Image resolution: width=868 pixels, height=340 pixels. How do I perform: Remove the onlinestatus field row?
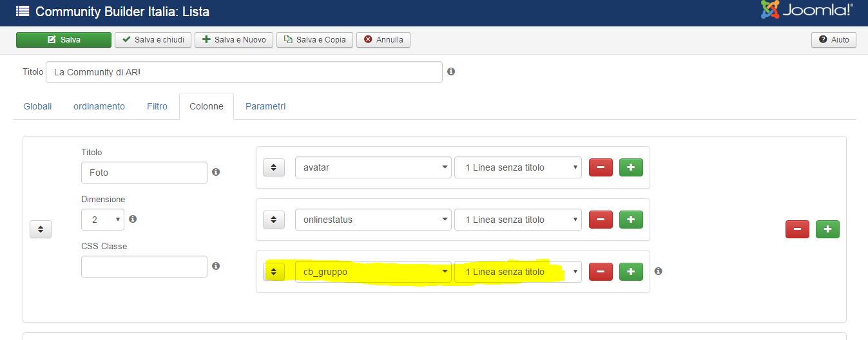click(601, 220)
